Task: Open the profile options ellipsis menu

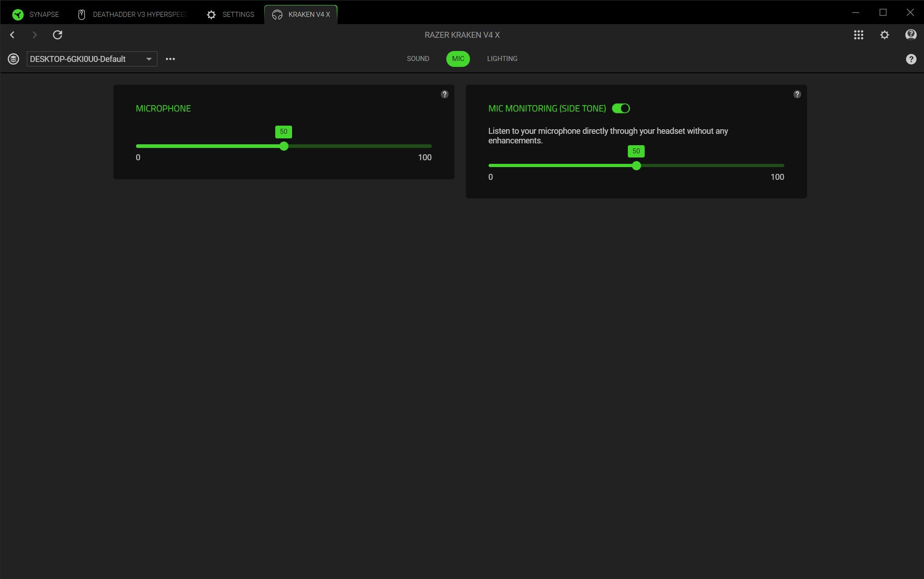Action: tap(170, 59)
